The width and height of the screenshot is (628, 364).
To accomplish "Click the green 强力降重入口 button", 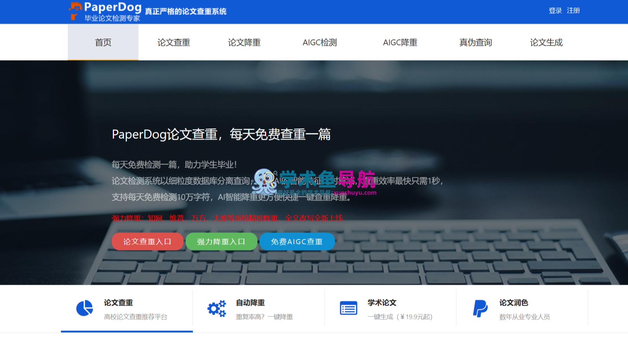I will click(221, 241).
